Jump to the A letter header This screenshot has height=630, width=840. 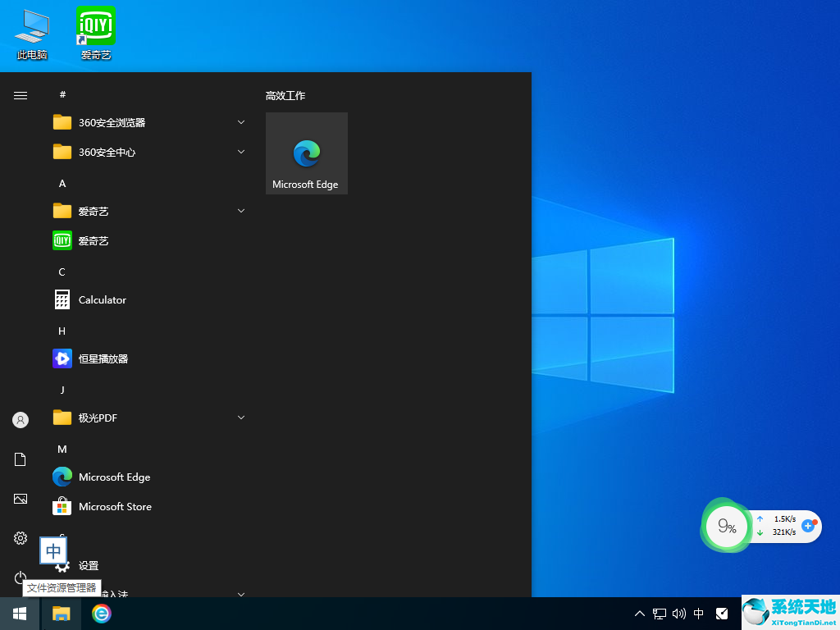[62, 183]
